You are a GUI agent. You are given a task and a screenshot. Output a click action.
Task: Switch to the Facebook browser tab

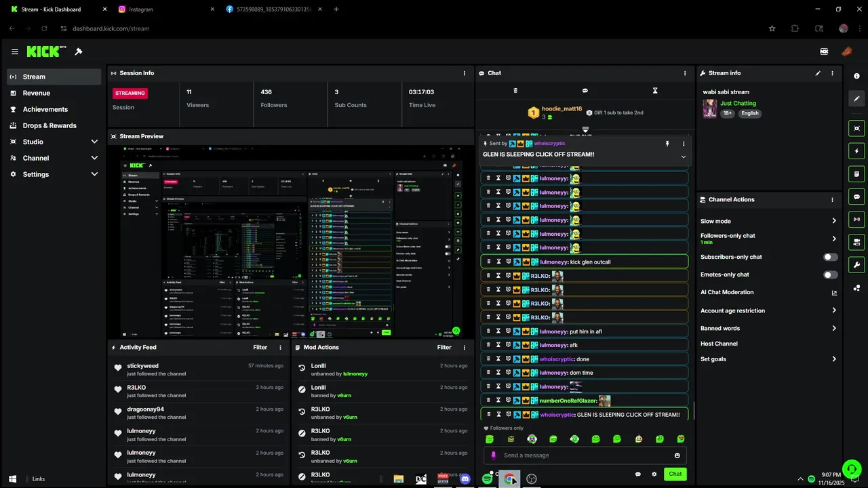pyautogui.click(x=273, y=9)
